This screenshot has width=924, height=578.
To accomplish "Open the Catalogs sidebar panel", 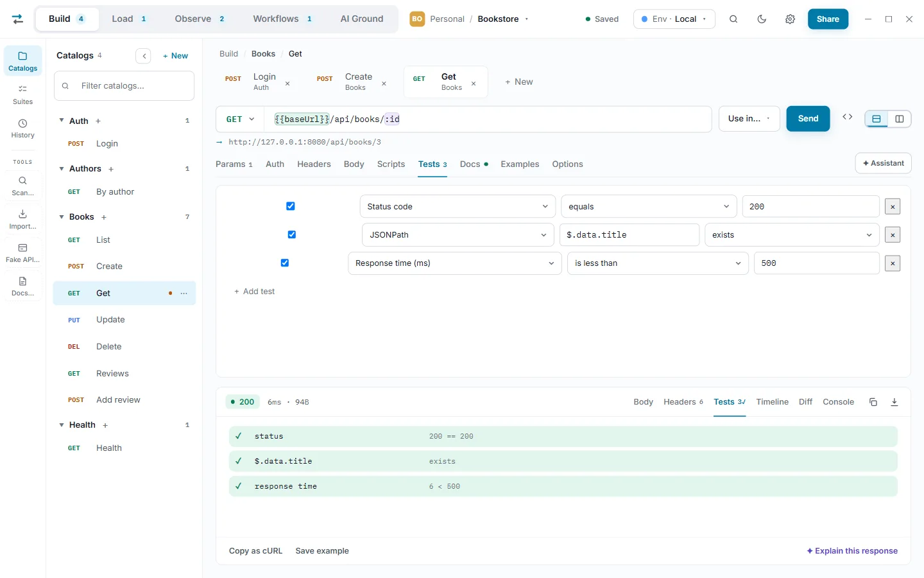I will pos(22,61).
